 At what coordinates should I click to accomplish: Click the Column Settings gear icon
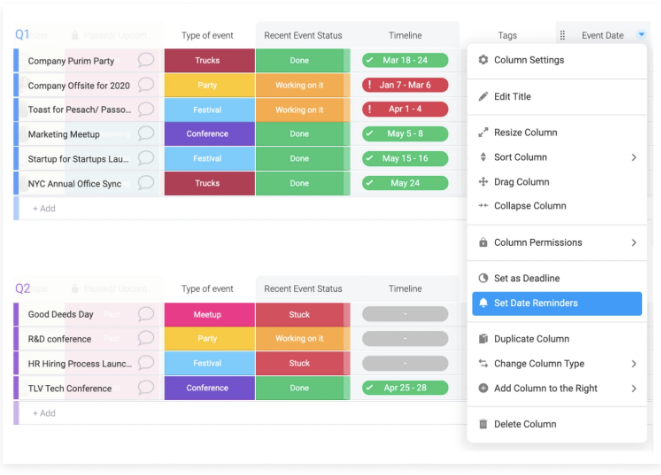484,60
